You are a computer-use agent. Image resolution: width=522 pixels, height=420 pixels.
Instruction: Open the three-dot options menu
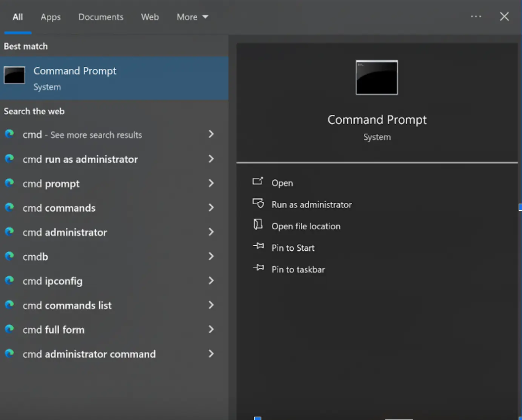(476, 17)
